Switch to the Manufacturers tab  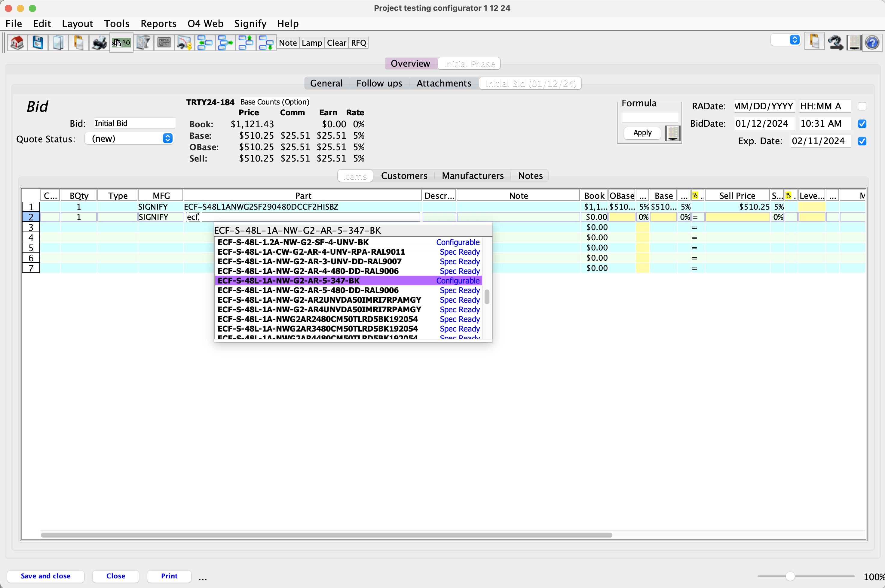point(472,176)
